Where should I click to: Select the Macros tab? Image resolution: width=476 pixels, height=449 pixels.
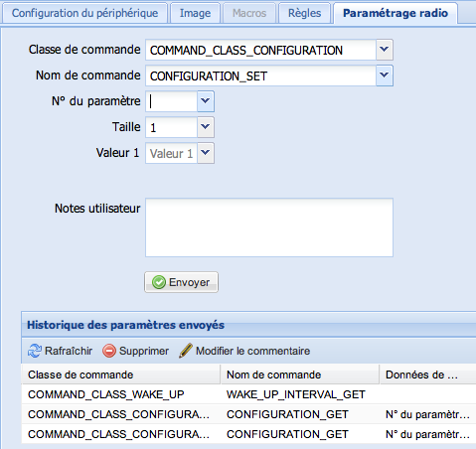pyautogui.click(x=249, y=13)
